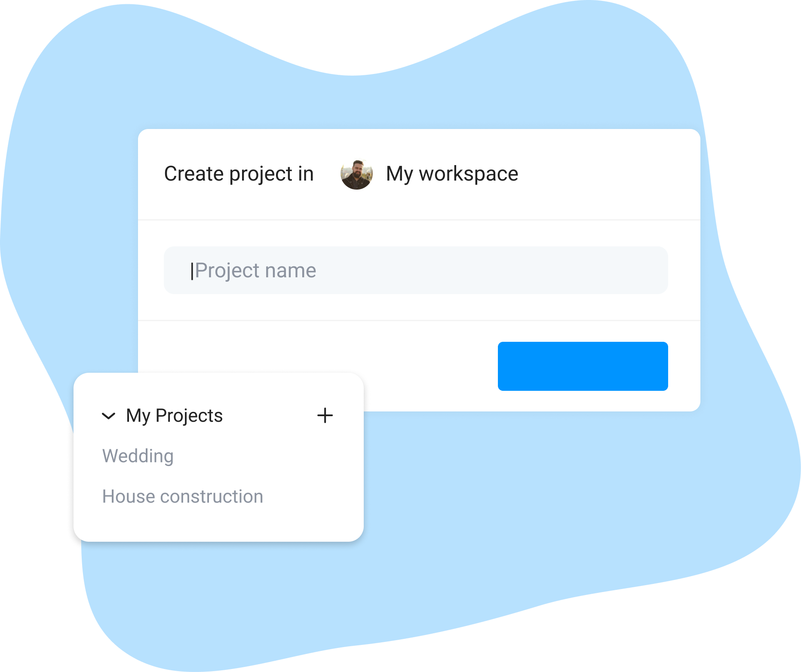This screenshot has width=801, height=672.
Task: Submit the dialog with the blue button
Action: click(583, 366)
